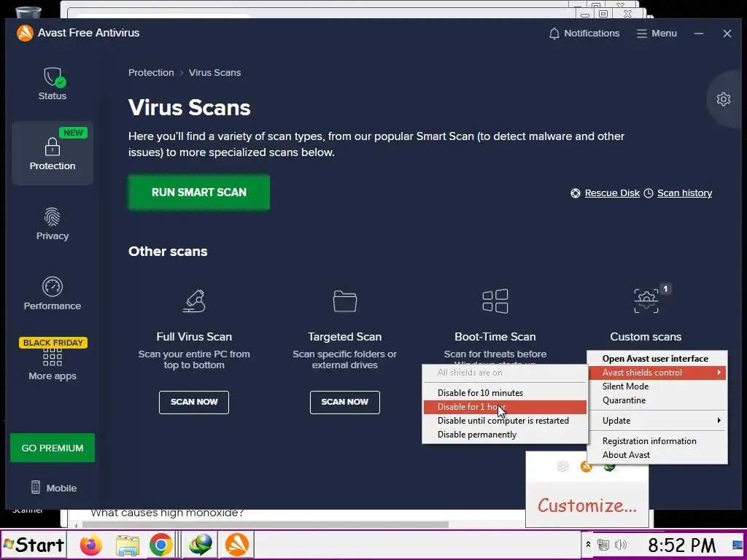Click the green IDM icon in tray popup
The image size is (747, 560).
609,467
